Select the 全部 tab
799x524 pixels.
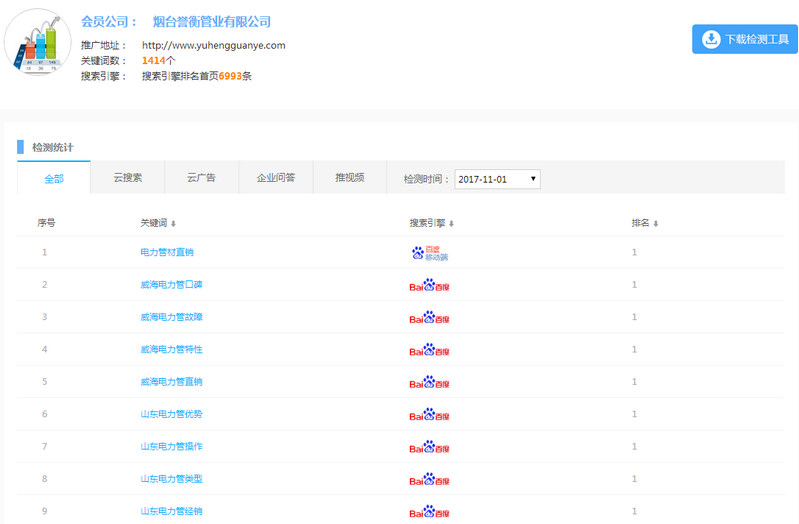pyautogui.click(x=53, y=178)
